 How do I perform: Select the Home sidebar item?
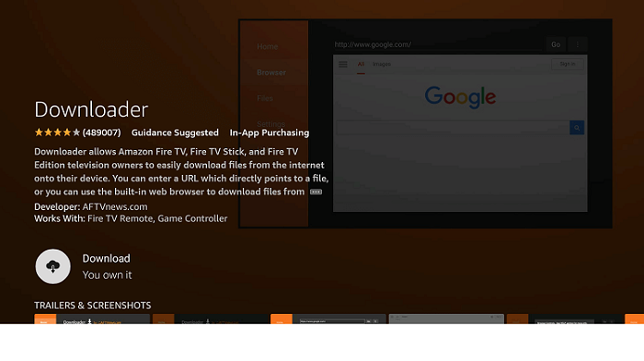click(x=268, y=46)
